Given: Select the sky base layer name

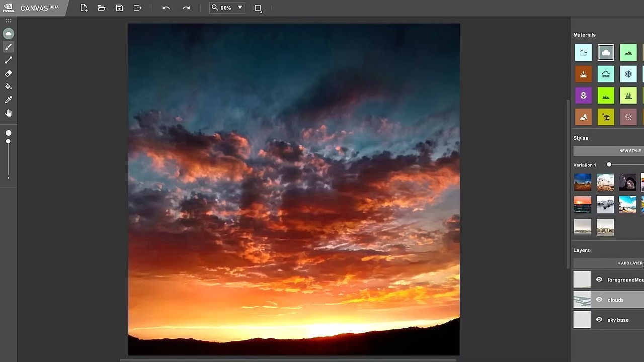Looking at the screenshot, I should pos(618,320).
